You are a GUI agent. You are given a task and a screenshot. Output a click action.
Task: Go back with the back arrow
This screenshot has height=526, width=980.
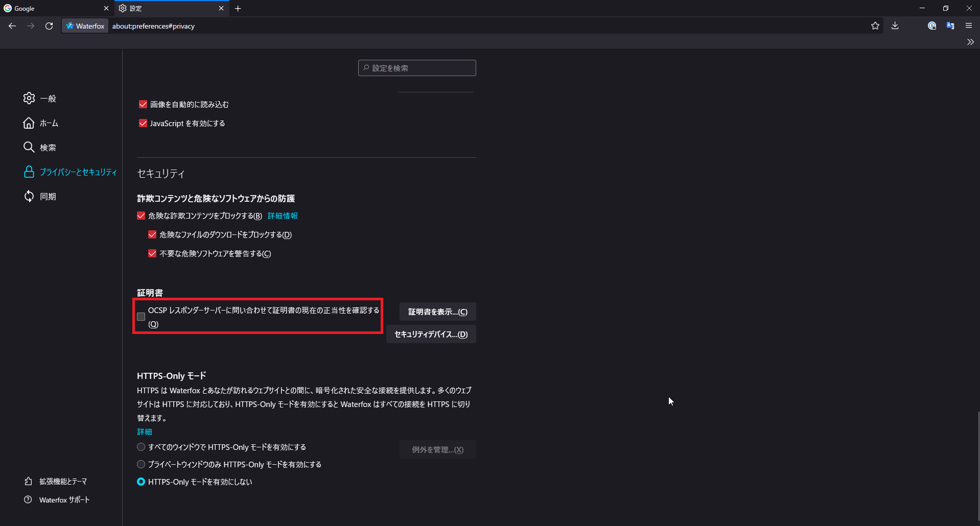tap(12, 26)
